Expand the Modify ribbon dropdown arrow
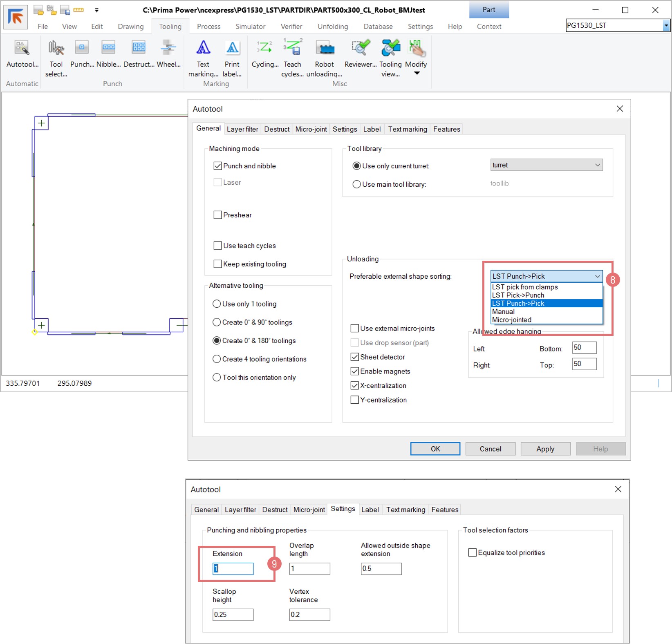Image resolution: width=672 pixels, height=644 pixels. [x=417, y=74]
